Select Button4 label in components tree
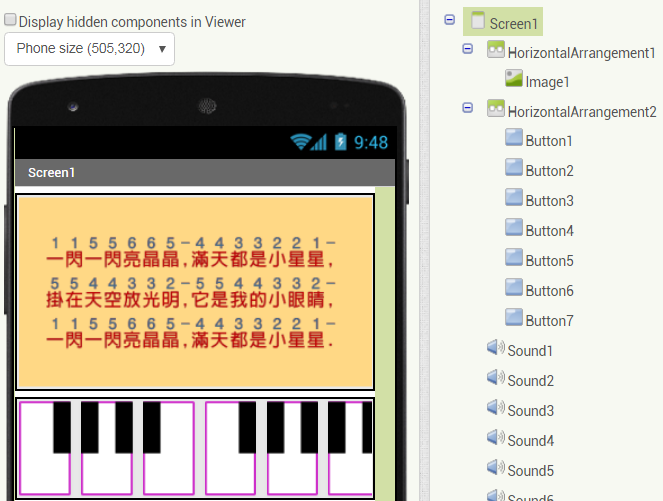663x501 pixels. pos(550,231)
